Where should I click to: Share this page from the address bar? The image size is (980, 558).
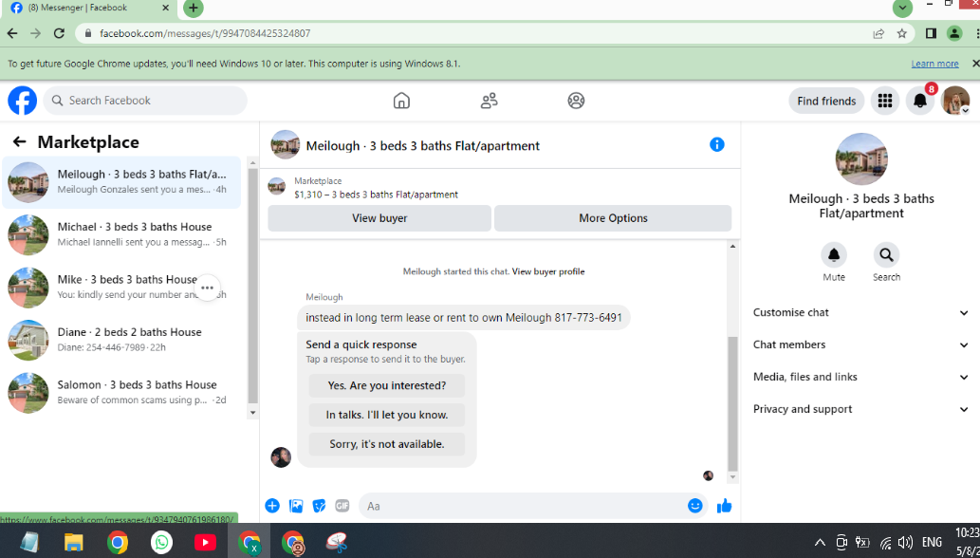tap(878, 34)
